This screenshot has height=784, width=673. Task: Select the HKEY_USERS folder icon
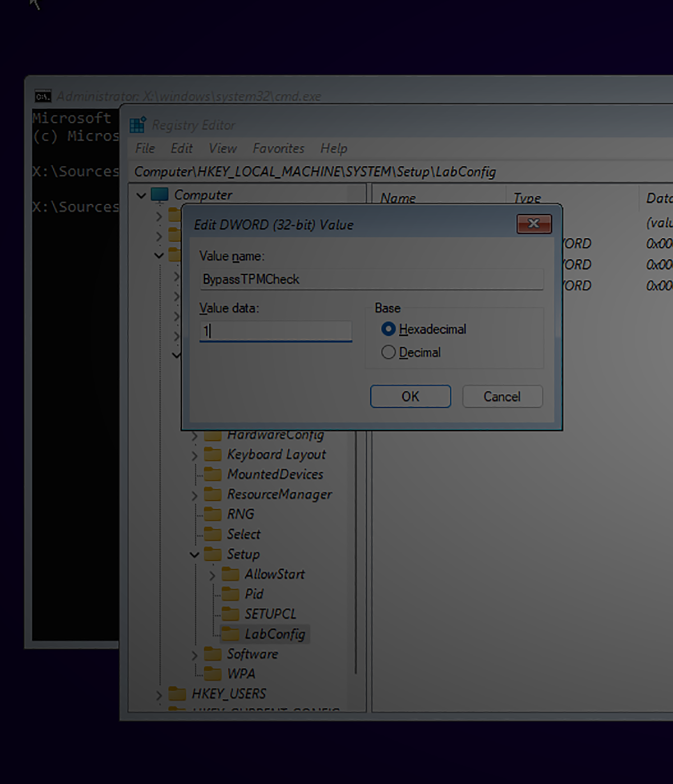[177, 694]
